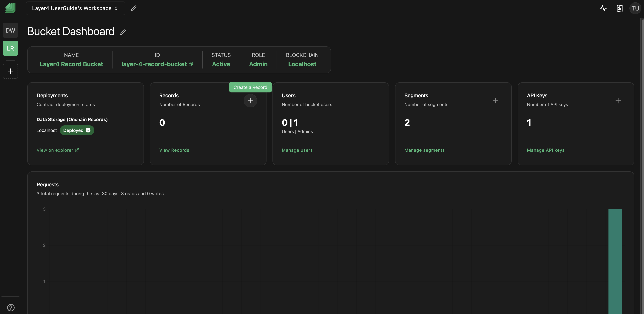Viewport: 644px width, 314px height.
Task: Click the Data Storage (Onchain Records) label
Action: pos(72,119)
